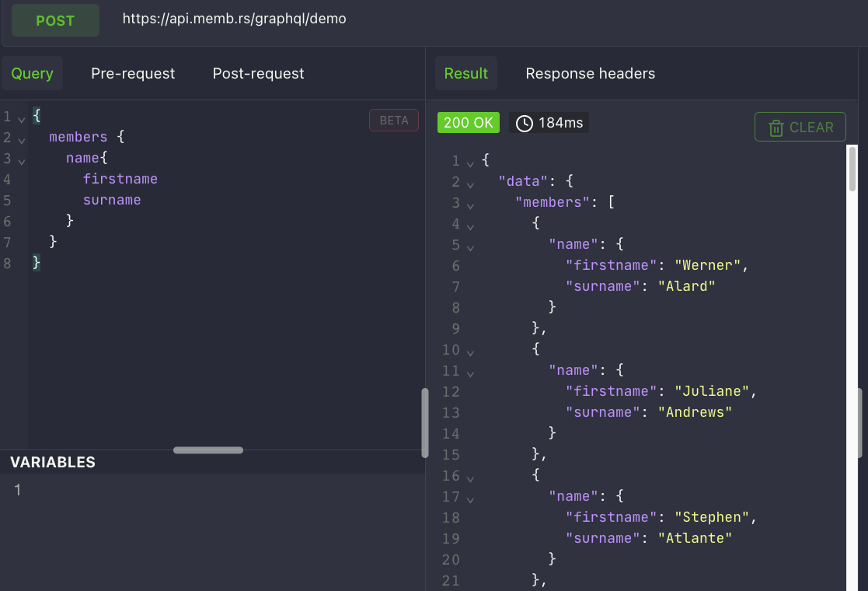Viewport: 868px width, 591px height.
Task: Click the POST method button
Action: [x=55, y=21]
